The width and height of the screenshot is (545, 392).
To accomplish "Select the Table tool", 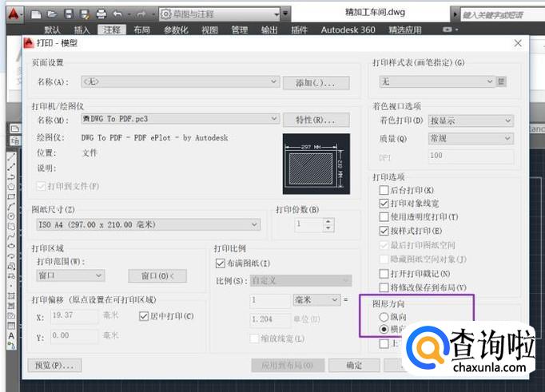I will tap(11, 326).
